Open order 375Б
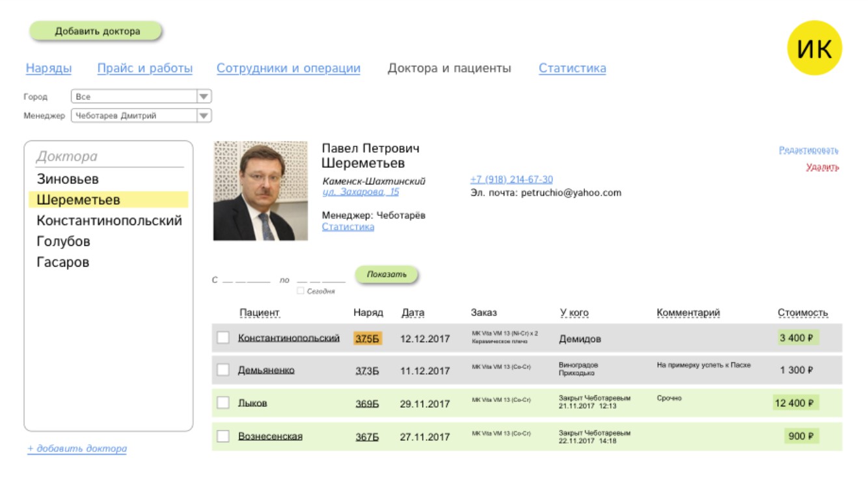Screen dimensions: 868x489 pos(367,338)
